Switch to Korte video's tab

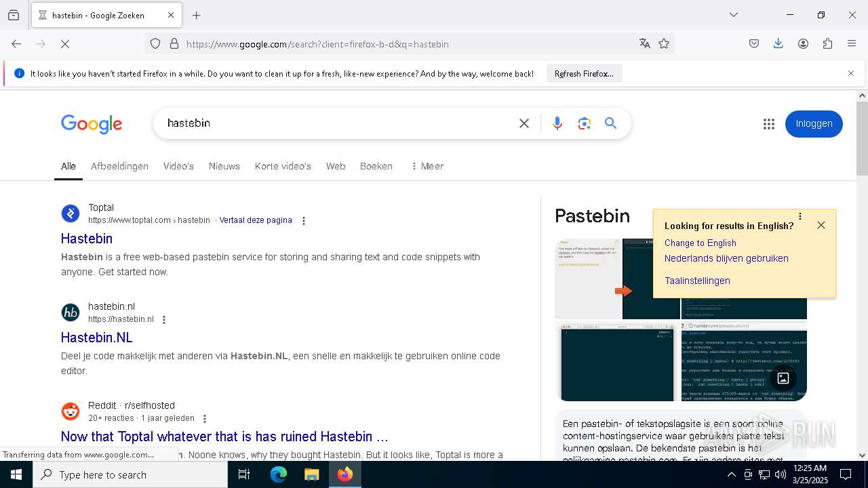283,166
